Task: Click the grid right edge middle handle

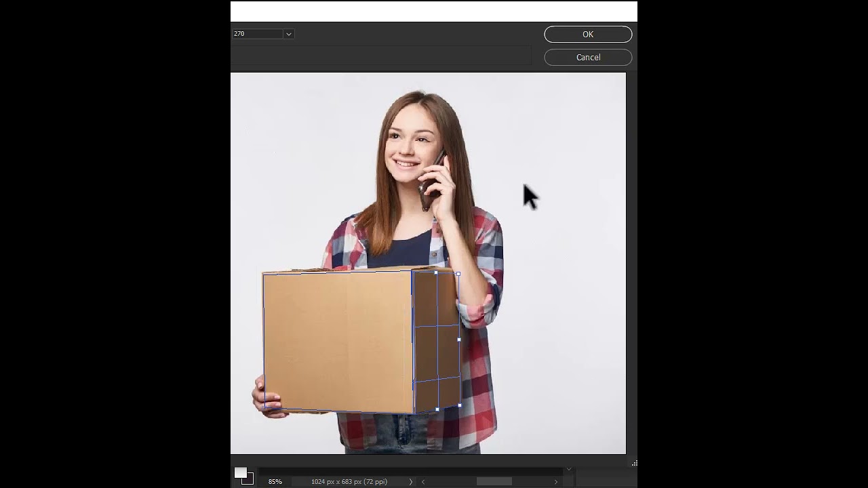Action: pos(459,340)
